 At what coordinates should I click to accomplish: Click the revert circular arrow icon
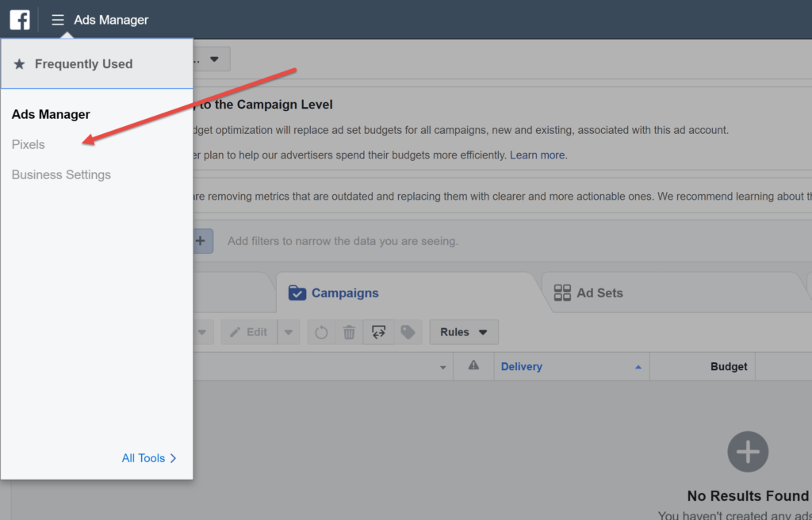point(321,332)
